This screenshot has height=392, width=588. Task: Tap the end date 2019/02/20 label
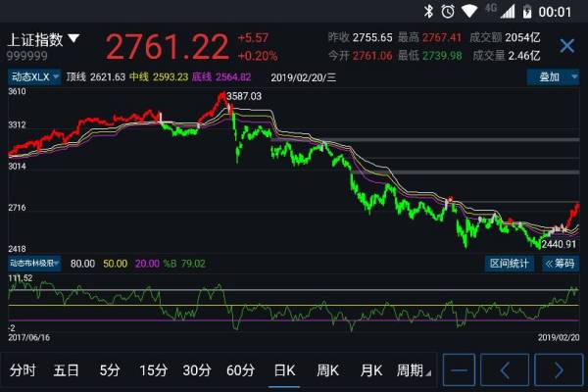click(559, 337)
